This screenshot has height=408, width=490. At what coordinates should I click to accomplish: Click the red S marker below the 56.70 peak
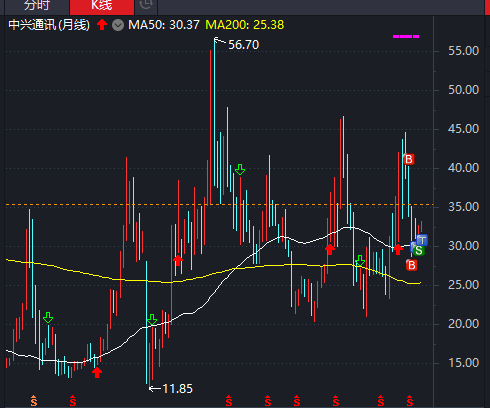pos(229,401)
